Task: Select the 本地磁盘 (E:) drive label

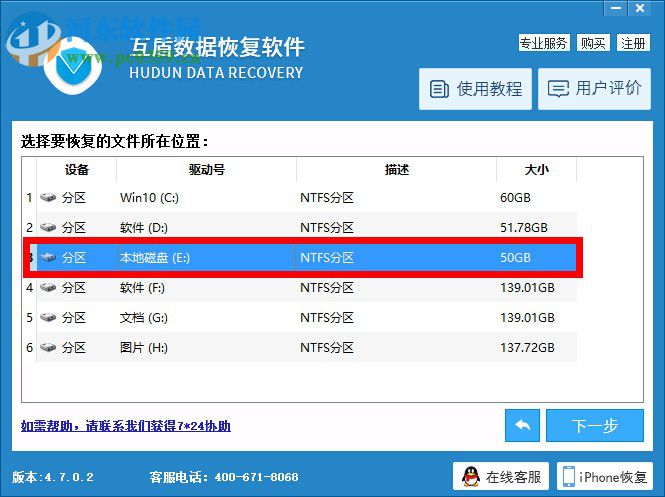Action: pos(155,257)
